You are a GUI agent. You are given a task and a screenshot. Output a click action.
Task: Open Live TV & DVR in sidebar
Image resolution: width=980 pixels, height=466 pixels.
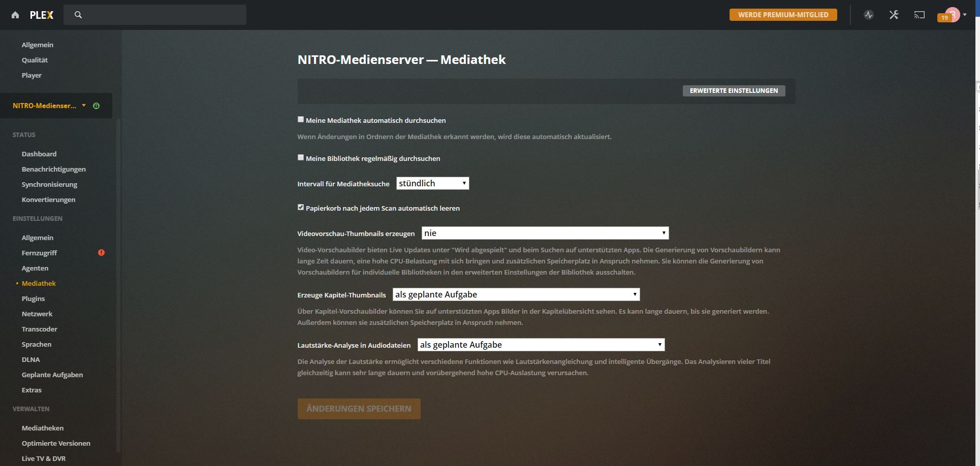point(44,458)
